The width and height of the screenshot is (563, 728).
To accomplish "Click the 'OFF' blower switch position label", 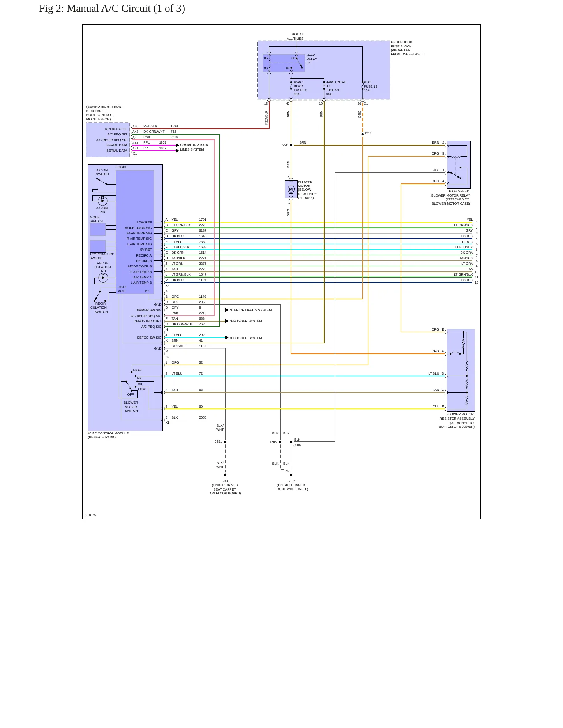I will coord(131,394).
